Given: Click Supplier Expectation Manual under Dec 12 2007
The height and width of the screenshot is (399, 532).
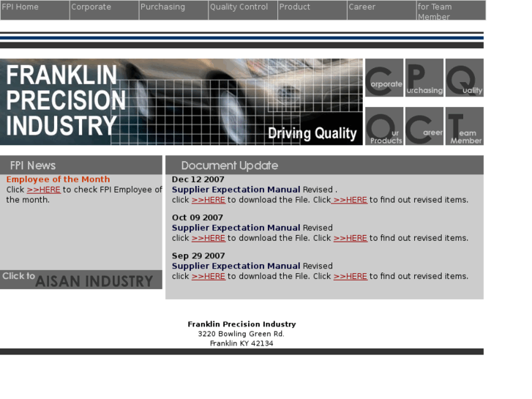Looking at the screenshot, I should [x=236, y=190].
